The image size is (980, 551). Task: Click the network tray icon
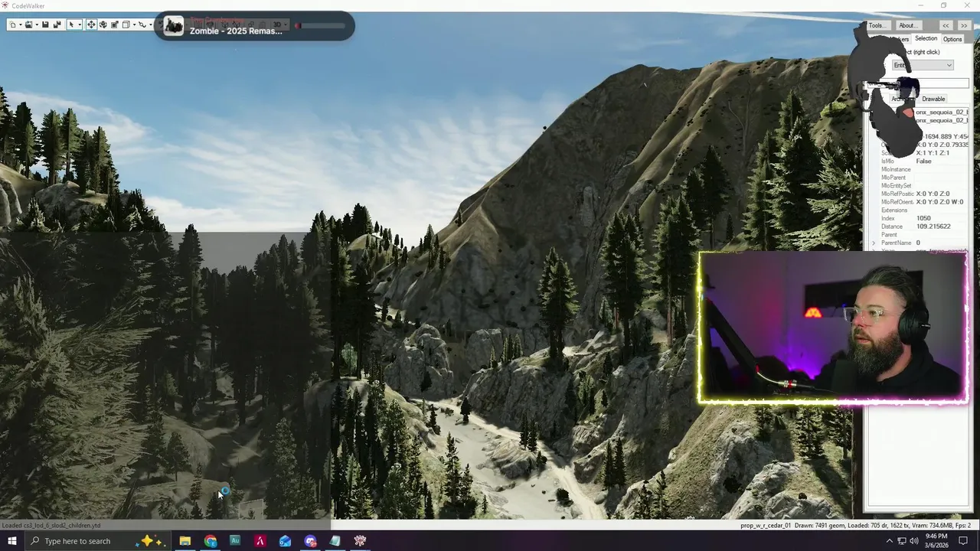point(902,541)
